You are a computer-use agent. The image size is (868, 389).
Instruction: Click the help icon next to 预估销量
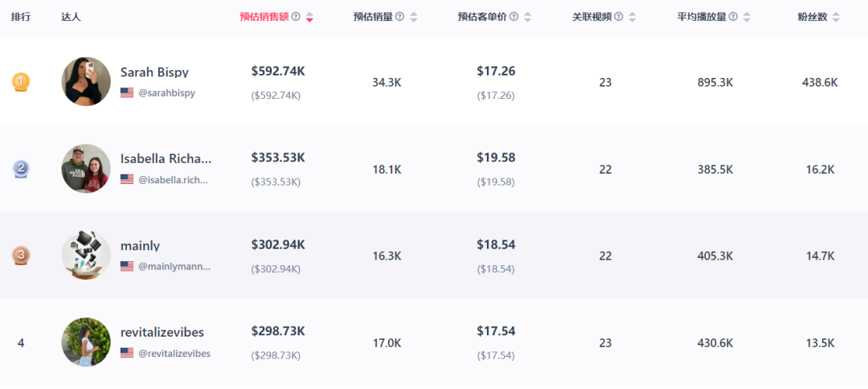click(x=399, y=17)
